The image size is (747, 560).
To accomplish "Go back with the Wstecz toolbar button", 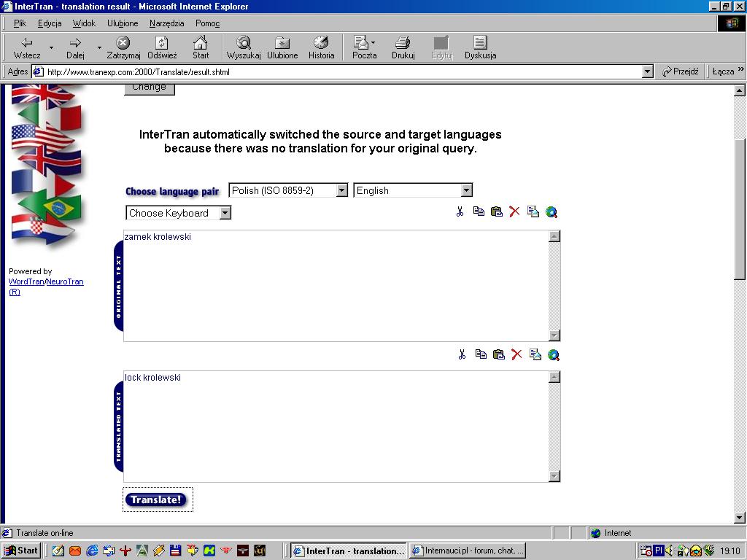I will 27,47.
